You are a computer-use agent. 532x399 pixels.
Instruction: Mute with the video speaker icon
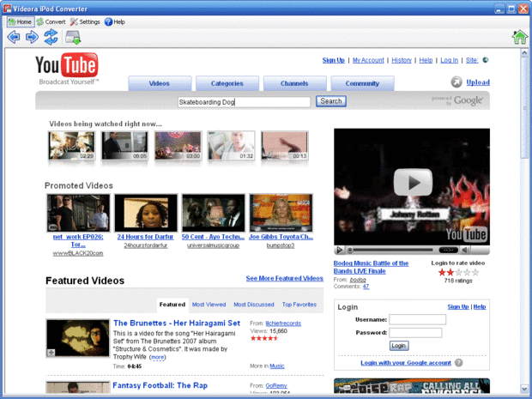pos(465,250)
